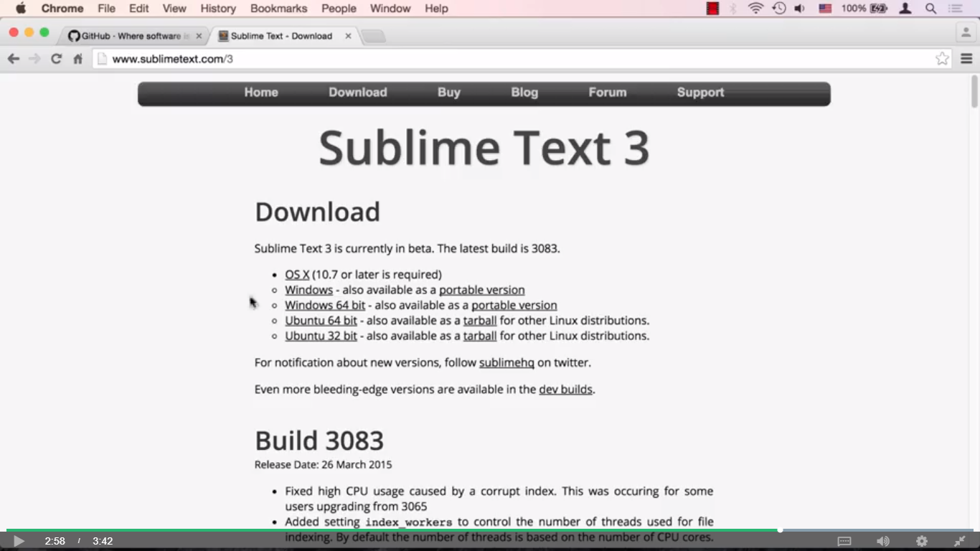Click the Ubuntu 64 bit link
The width and height of the screenshot is (980, 551).
[321, 321]
